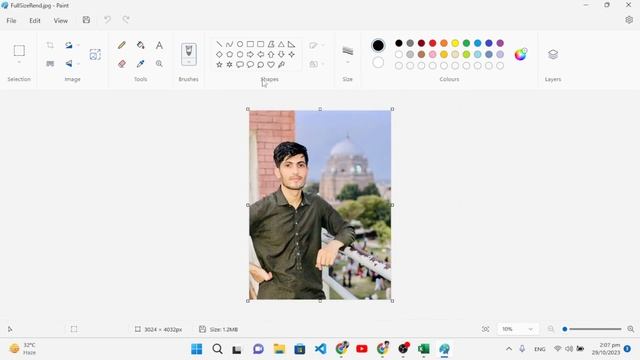This screenshot has height=360, width=640.
Task: Click the zoom slider handle
Action: (x=565, y=329)
